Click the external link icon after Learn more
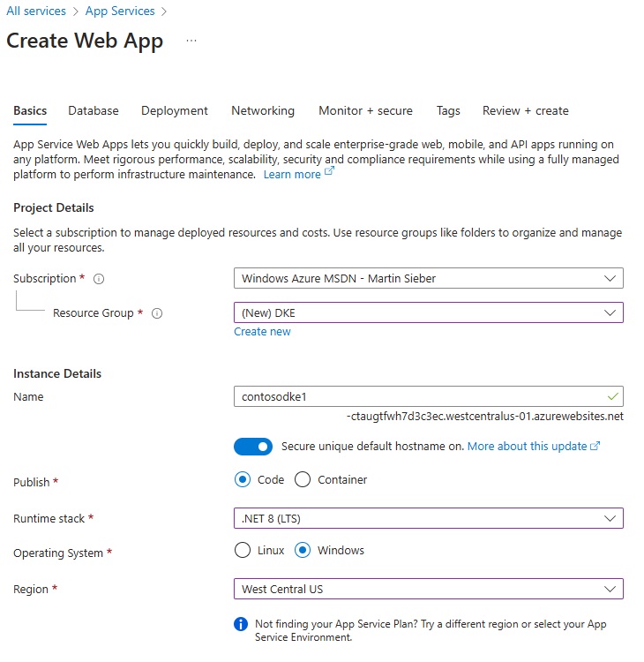 330,174
